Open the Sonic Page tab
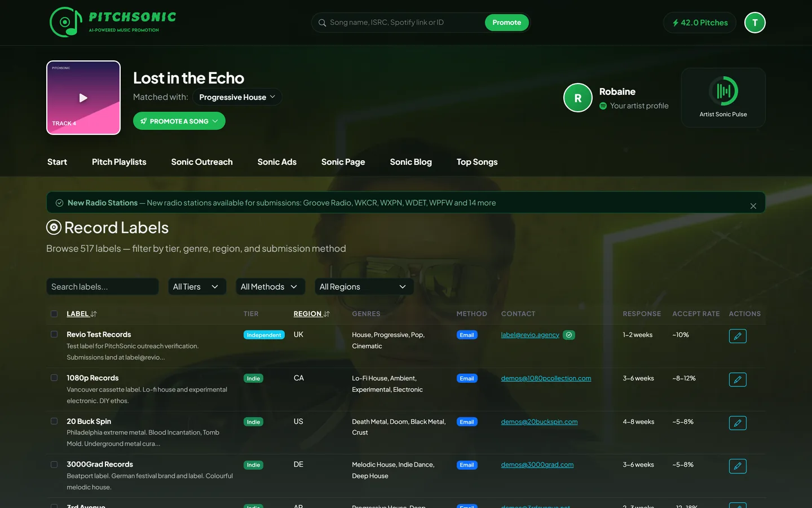 coord(343,162)
